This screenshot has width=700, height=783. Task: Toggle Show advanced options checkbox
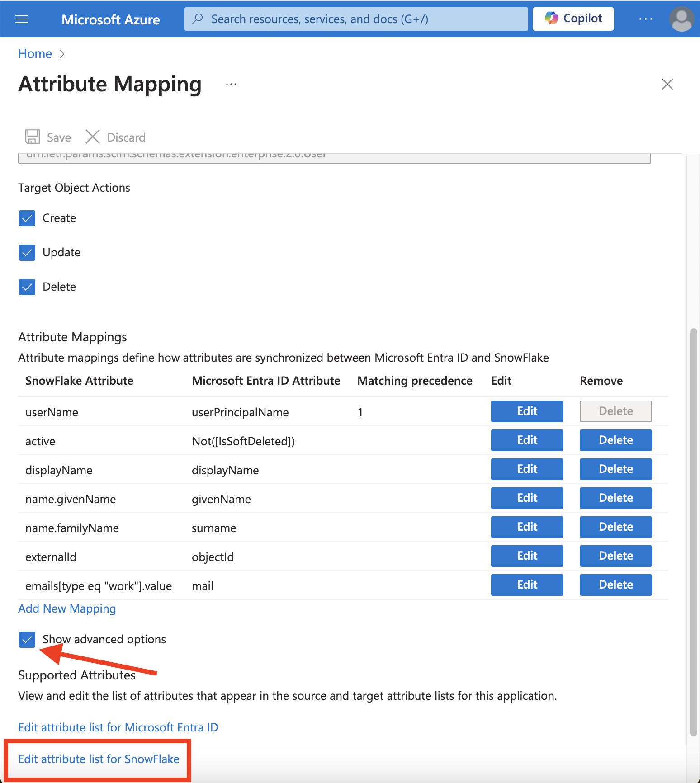[27, 640]
